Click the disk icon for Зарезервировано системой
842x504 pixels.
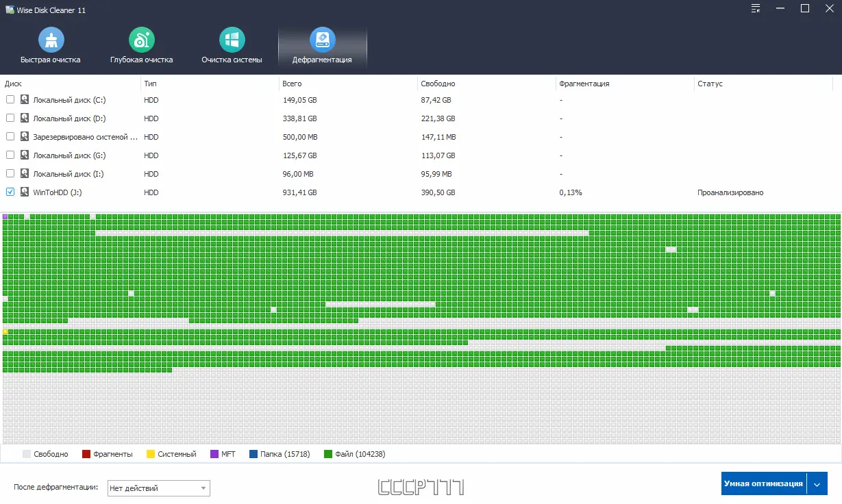pyautogui.click(x=25, y=137)
